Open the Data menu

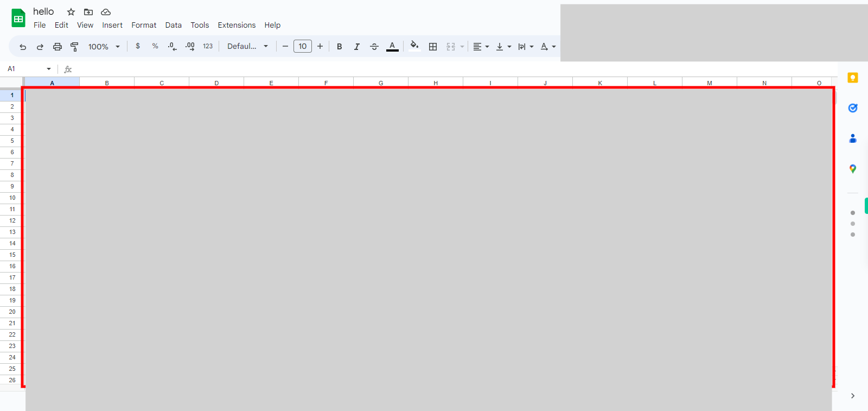point(174,25)
